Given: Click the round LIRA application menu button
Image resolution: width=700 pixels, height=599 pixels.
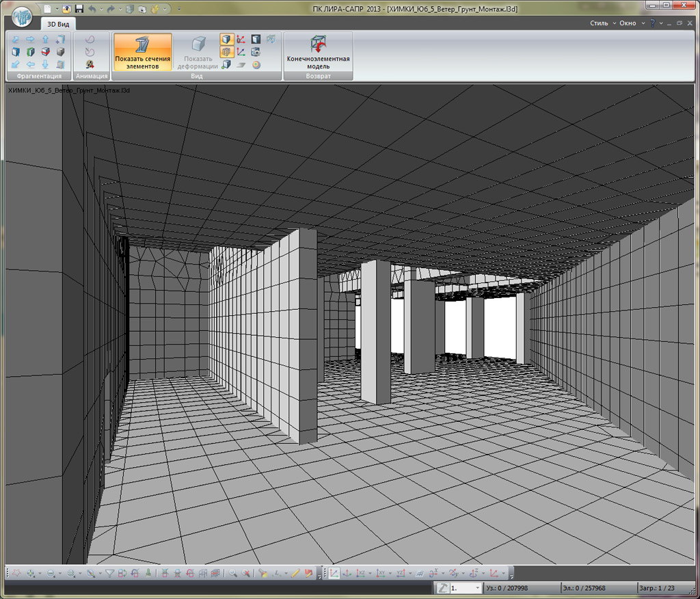Looking at the screenshot, I should tap(21, 15).
